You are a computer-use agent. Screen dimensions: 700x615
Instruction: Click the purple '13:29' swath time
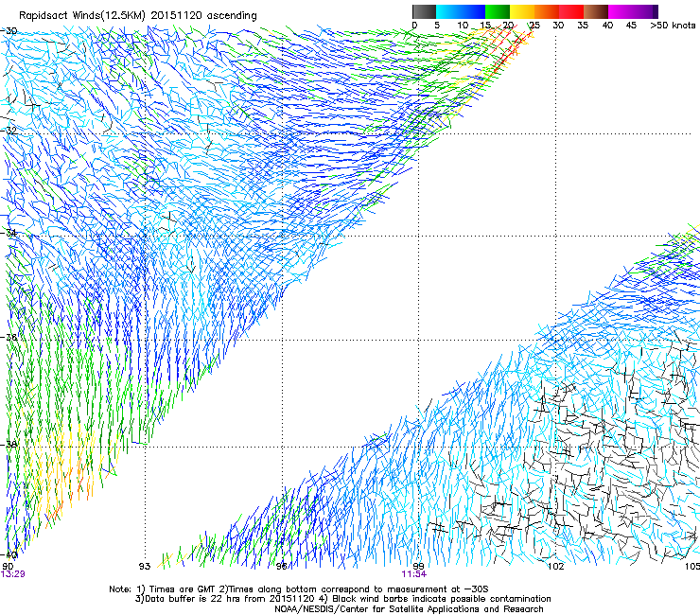click(13, 574)
